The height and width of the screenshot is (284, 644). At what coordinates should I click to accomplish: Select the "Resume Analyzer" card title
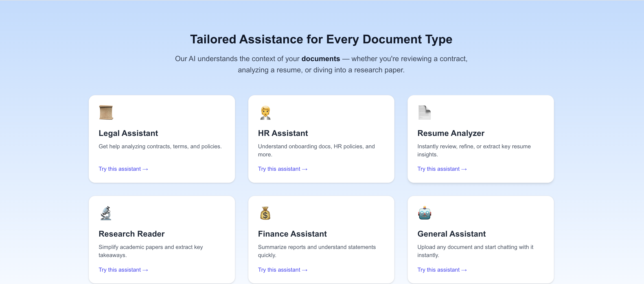click(451, 133)
